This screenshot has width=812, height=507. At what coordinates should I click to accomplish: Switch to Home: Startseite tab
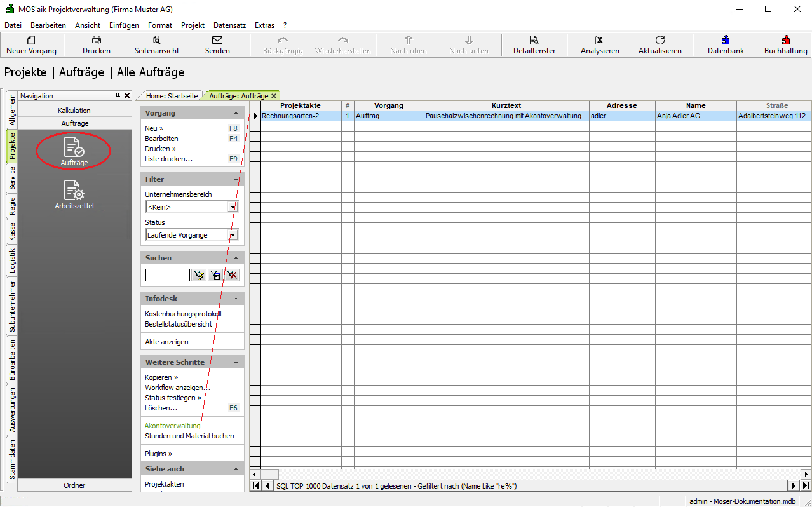coord(172,96)
